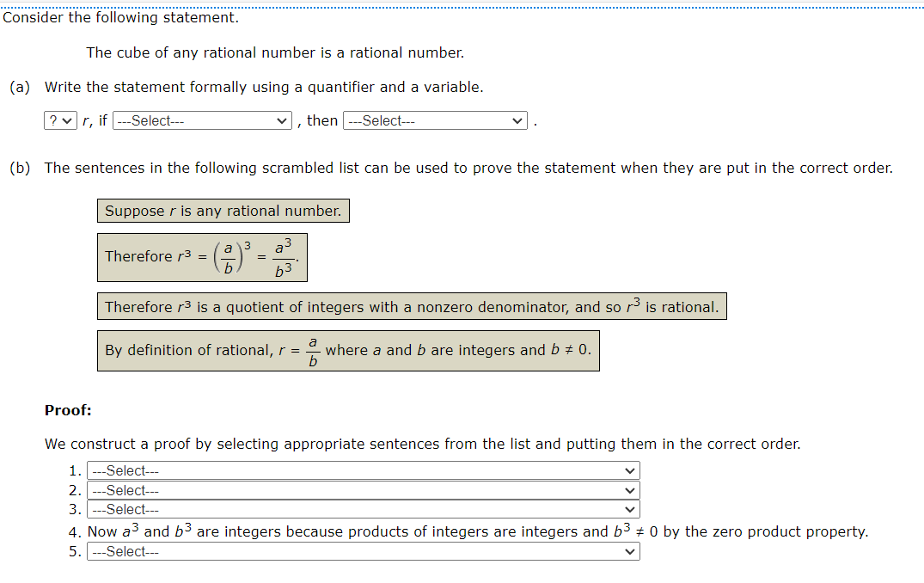Click the chevron on the "then" dropdown
The height and width of the screenshot is (583, 924).
519,120
